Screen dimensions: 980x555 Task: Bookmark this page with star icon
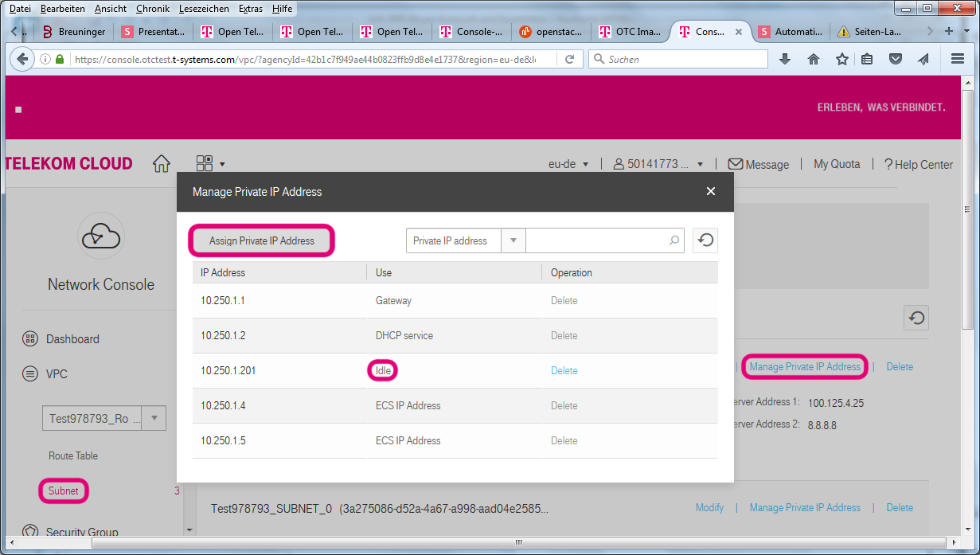pyautogui.click(x=841, y=59)
